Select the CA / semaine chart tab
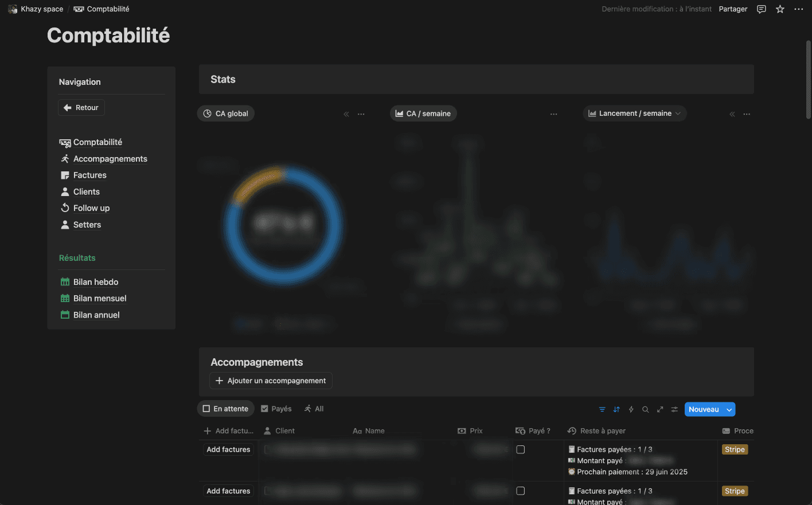Image resolution: width=812 pixels, height=505 pixels. point(423,113)
